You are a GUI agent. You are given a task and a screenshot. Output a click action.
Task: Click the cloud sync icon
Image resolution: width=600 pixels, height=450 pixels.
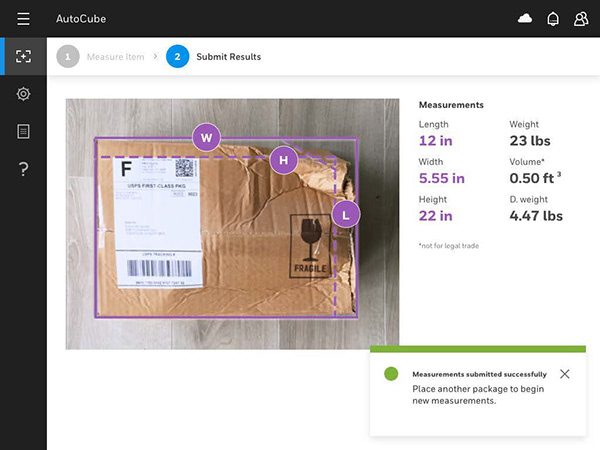525,18
